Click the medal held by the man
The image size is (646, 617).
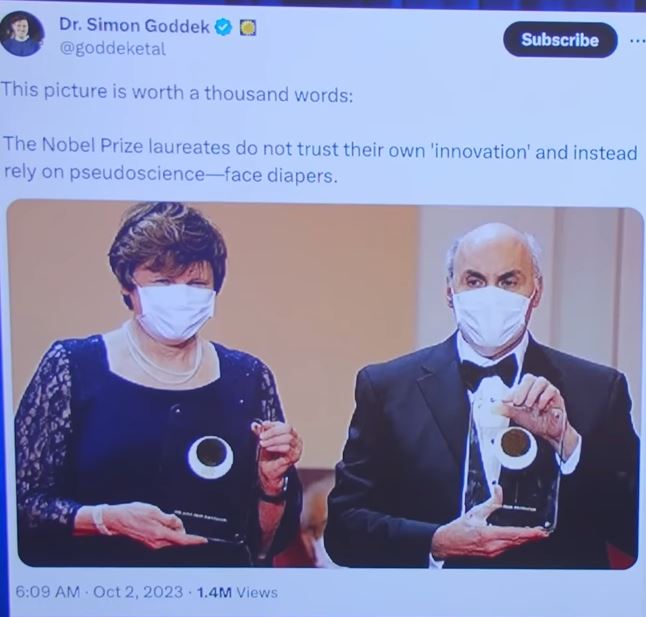click(516, 447)
